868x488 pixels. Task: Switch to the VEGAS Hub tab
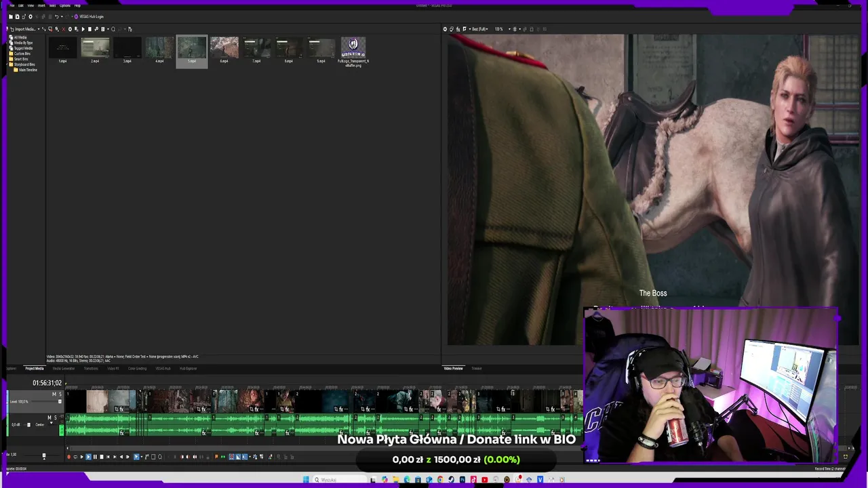(x=163, y=368)
